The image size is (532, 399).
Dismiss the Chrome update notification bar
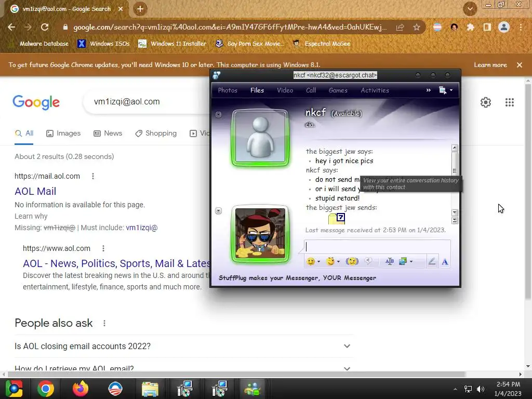point(519,65)
